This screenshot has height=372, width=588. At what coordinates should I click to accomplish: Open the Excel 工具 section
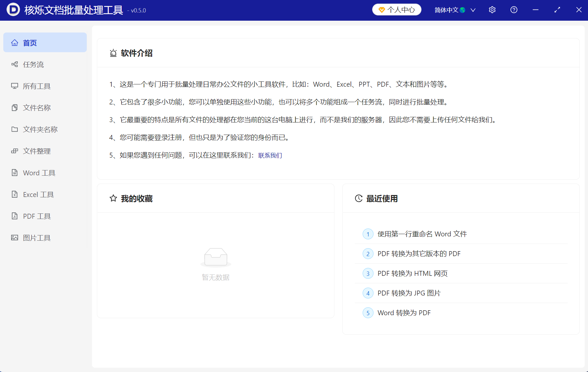pyautogui.click(x=38, y=194)
